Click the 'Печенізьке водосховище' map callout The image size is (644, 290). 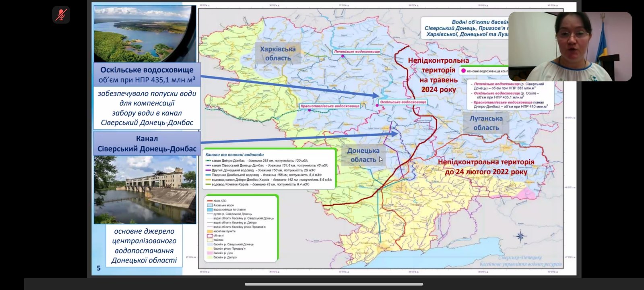[357, 52]
